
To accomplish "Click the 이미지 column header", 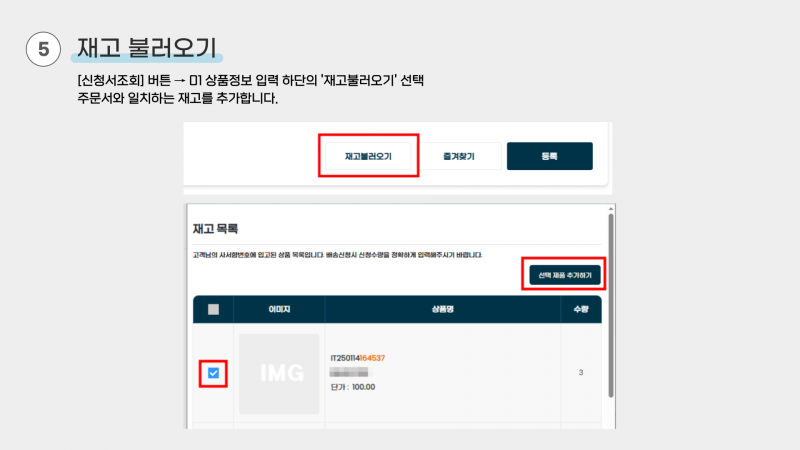I will pos(279,309).
